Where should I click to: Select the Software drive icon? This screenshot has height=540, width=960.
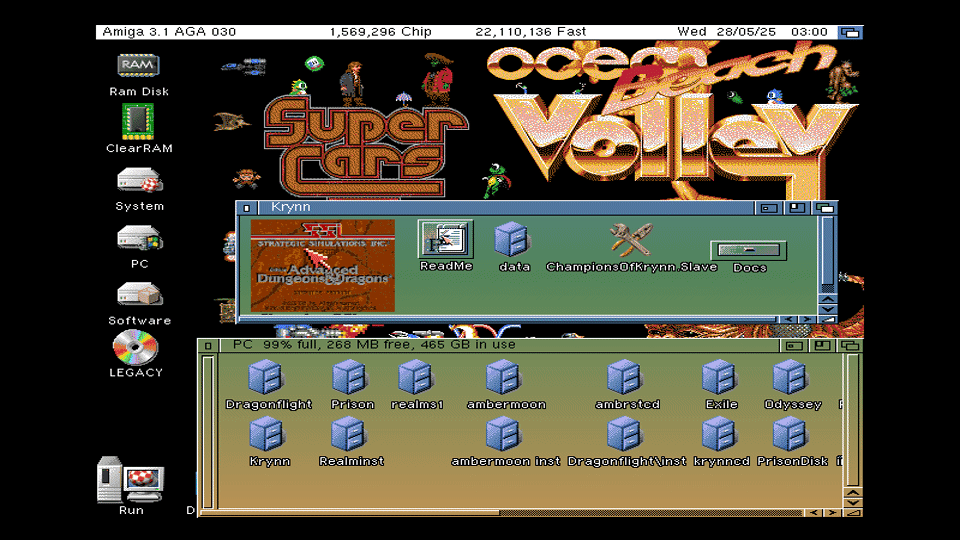pos(140,294)
